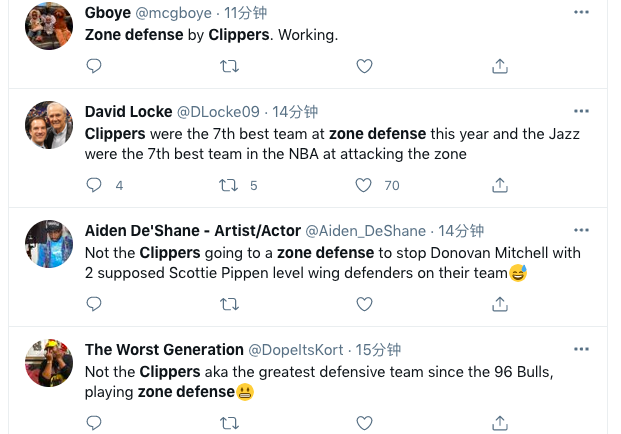
Task: Reply to Aiden De'Shane's tweet
Action: tap(94, 304)
